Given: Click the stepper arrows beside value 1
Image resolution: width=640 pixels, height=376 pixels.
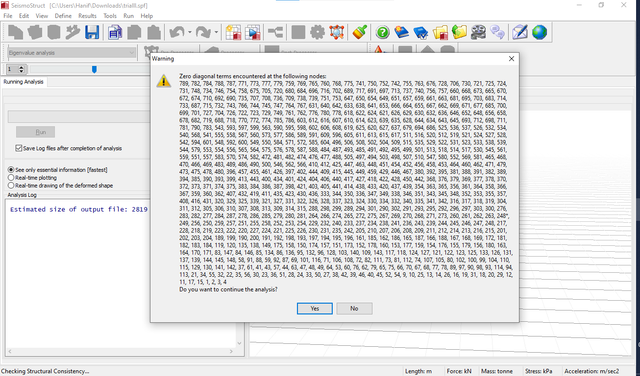Looking at the screenshot, I should click(22, 69).
